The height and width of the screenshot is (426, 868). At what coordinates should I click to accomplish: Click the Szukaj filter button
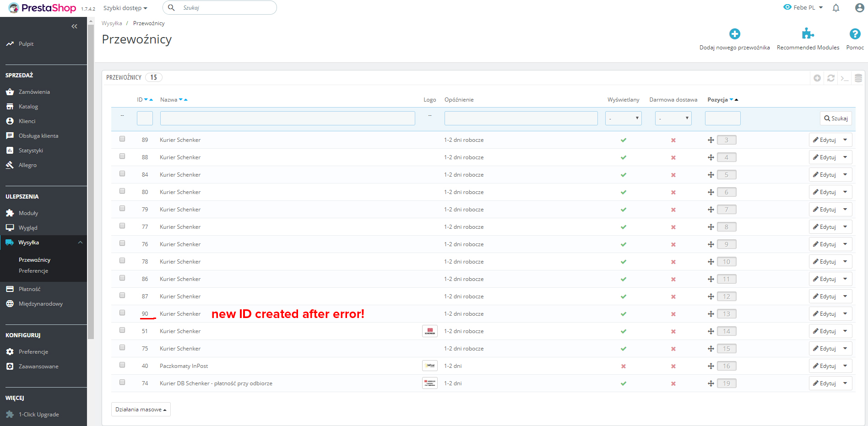coord(836,119)
